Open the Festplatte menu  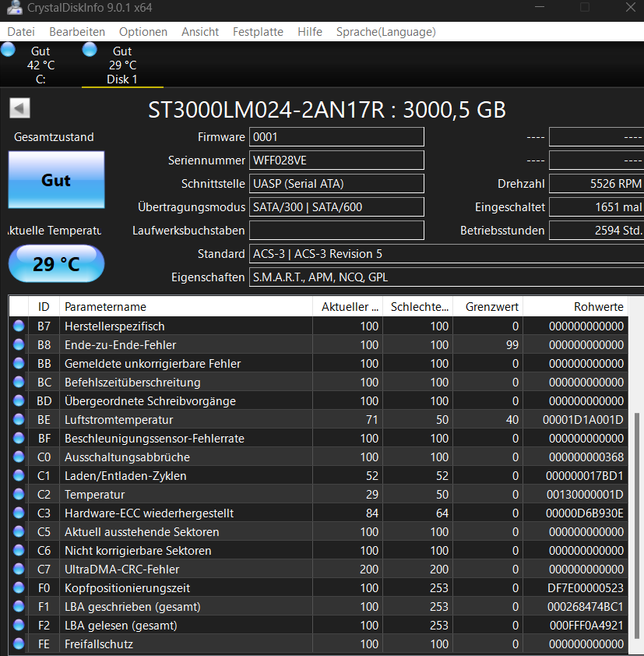(x=258, y=32)
